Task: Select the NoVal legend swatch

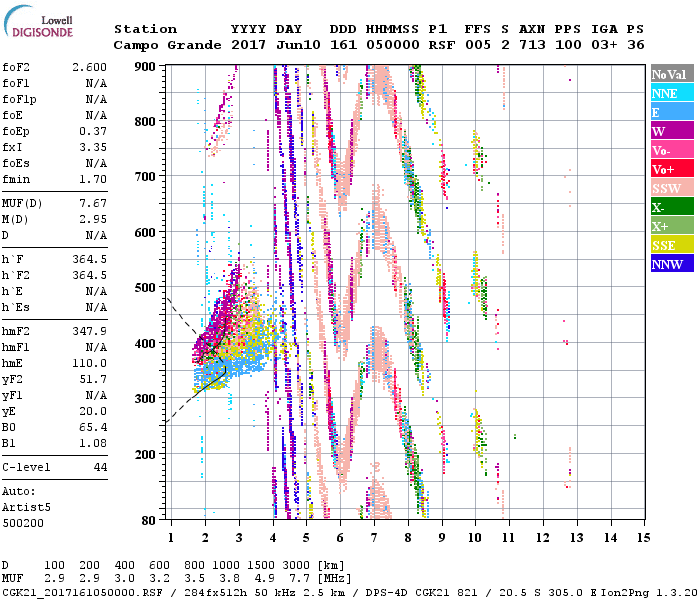Action: click(x=671, y=74)
